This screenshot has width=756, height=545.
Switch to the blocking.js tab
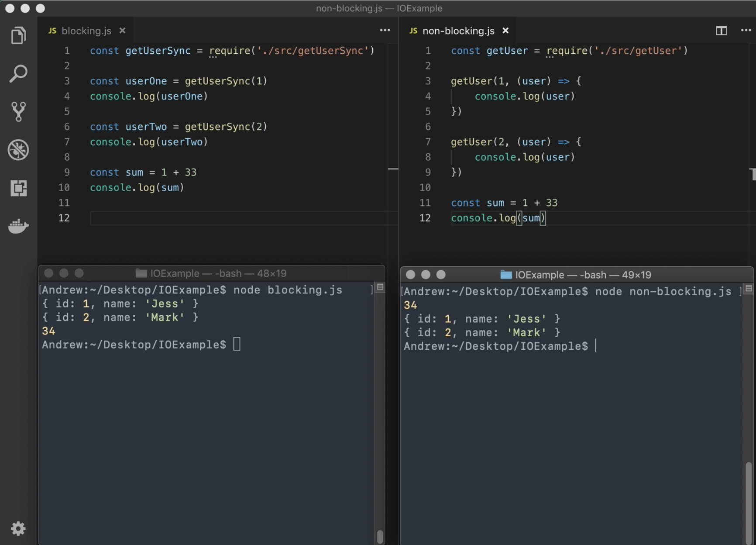87,31
